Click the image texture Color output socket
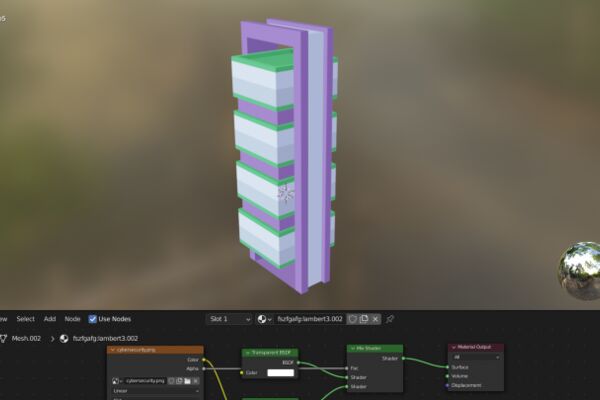The width and height of the screenshot is (600, 400). pyautogui.click(x=204, y=359)
